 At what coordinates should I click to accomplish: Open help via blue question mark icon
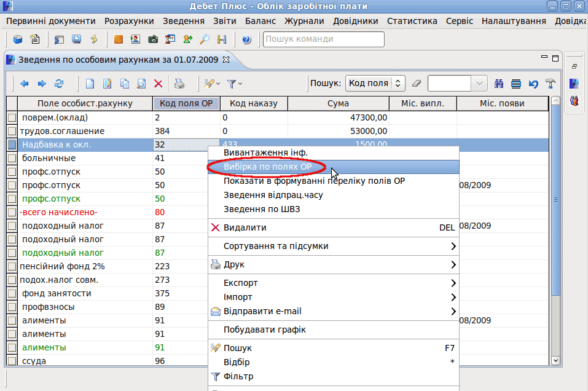[246, 39]
